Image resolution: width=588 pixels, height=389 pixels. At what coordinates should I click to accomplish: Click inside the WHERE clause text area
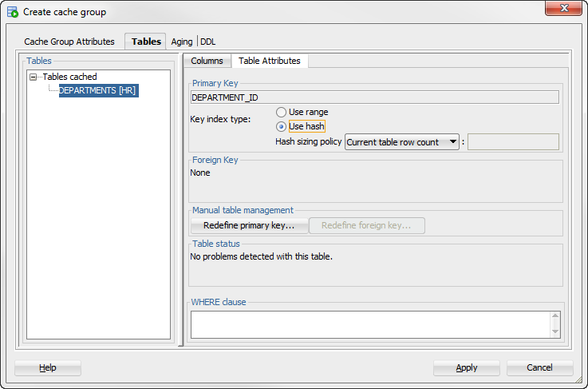coord(370,324)
